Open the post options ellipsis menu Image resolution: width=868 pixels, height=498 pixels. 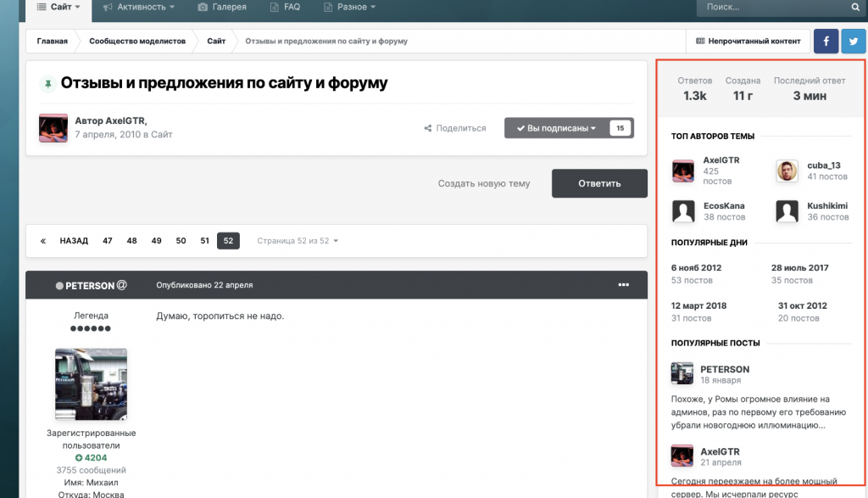pos(624,285)
